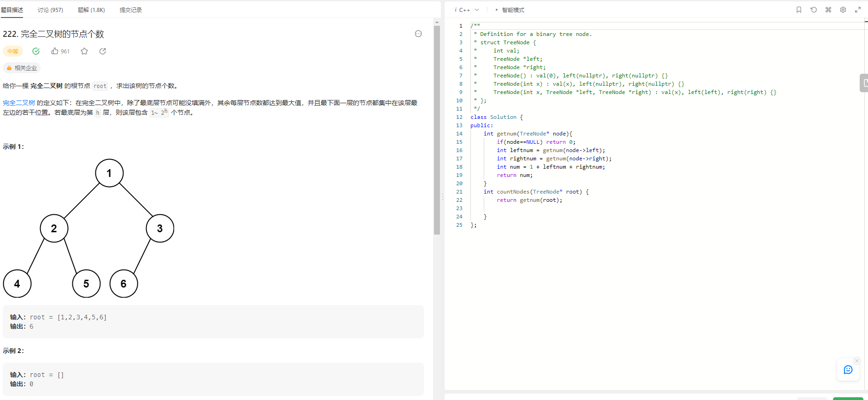Click the 示例 2 heading
This screenshot has height=400, width=868.
13,351
